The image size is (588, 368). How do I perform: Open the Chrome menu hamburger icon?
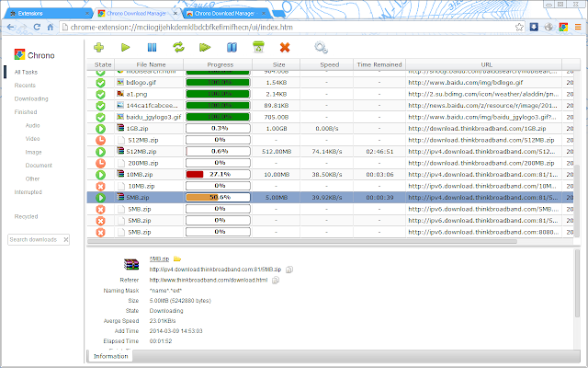[x=578, y=27]
